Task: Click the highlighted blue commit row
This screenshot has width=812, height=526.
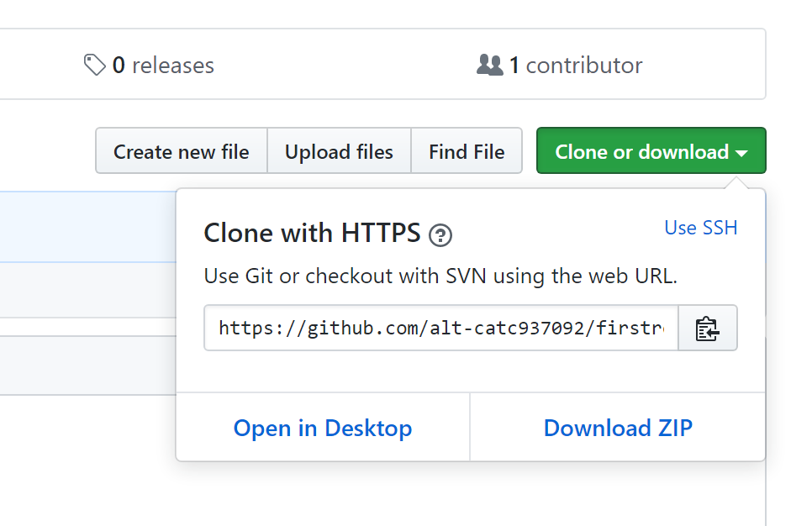Action: (x=88, y=227)
